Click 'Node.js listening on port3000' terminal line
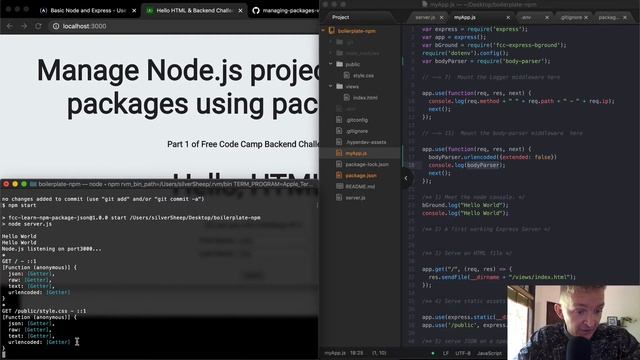The width and height of the screenshot is (640, 360). [x=51, y=249]
